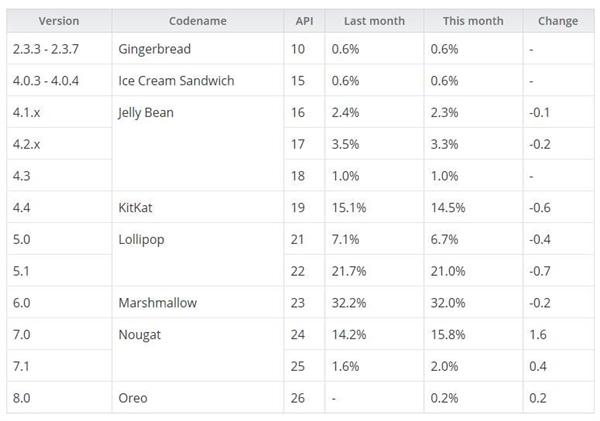Select the API column header

(305, 21)
